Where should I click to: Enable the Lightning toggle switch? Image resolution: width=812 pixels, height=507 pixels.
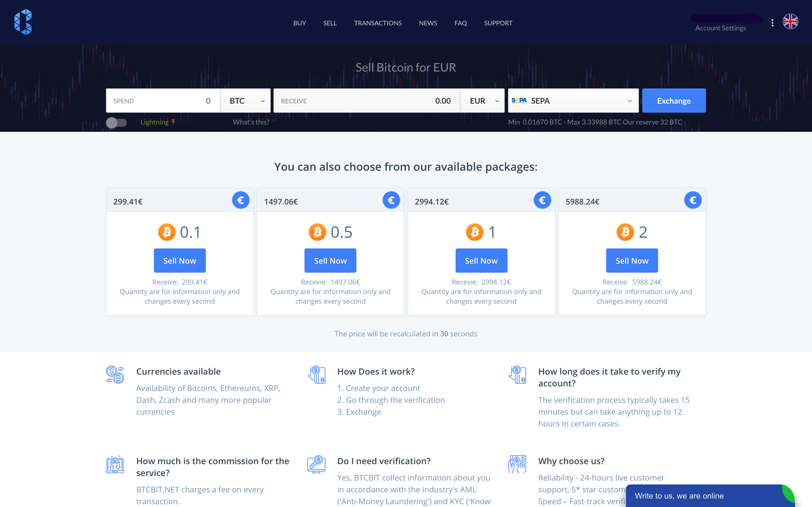(116, 123)
